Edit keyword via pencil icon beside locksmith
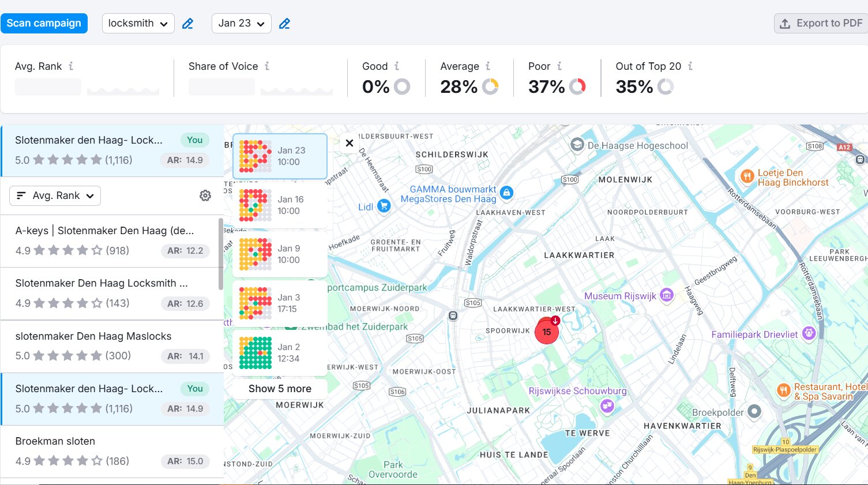The image size is (868, 485). tap(187, 24)
